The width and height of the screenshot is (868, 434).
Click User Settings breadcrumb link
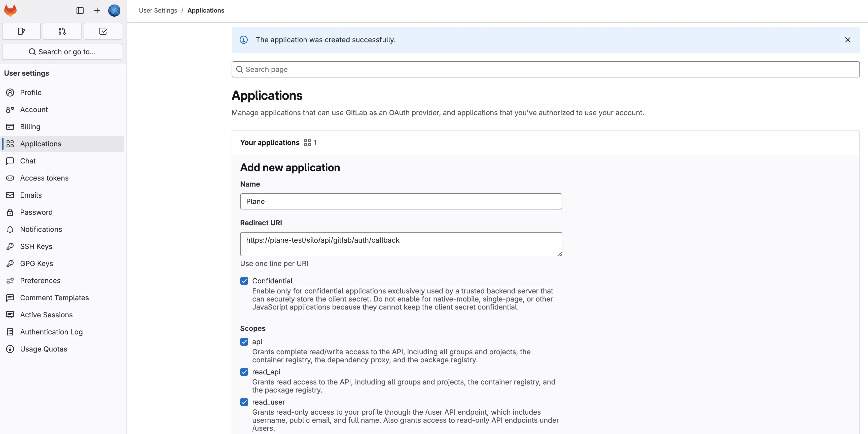click(158, 11)
